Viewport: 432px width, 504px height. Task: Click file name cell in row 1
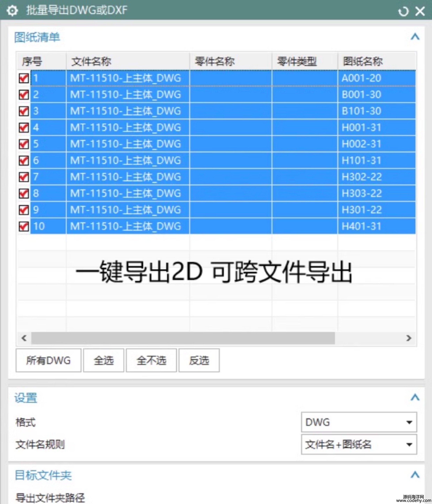[x=128, y=78]
